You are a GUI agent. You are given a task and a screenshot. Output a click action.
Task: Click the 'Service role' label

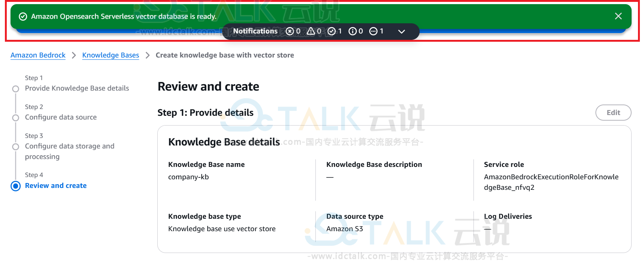(504, 165)
